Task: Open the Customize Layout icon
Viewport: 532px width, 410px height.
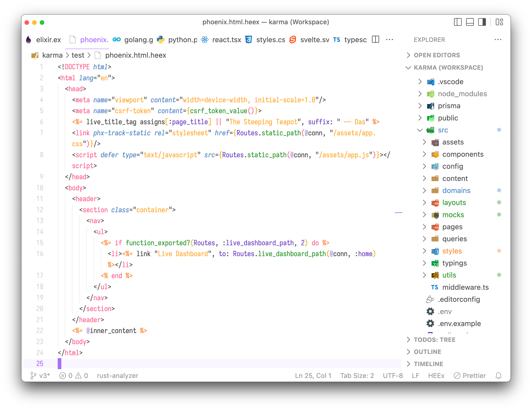Action: pos(499,22)
